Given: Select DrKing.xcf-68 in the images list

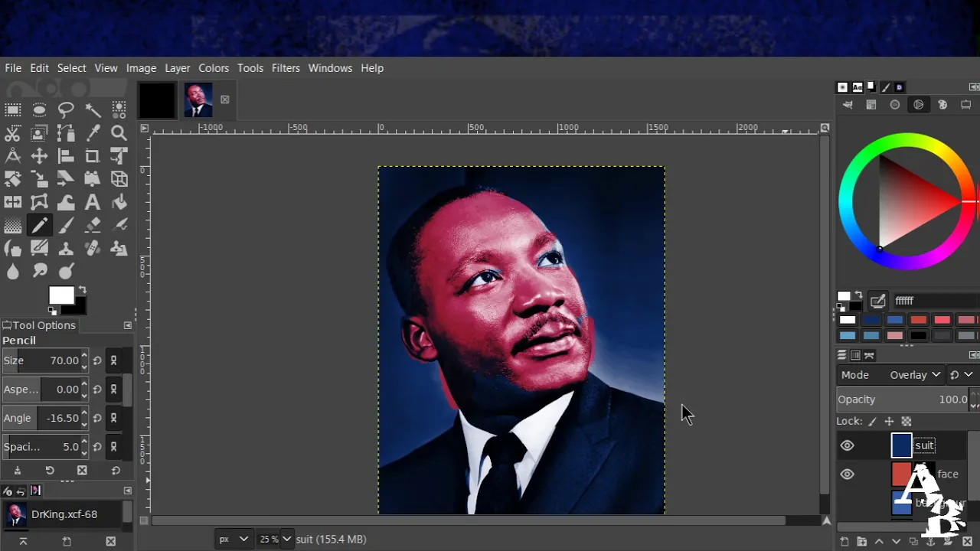Looking at the screenshot, I should point(64,514).
